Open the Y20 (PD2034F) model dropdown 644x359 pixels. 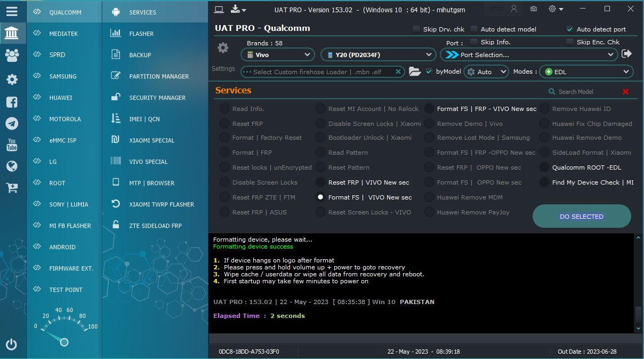[x=379, y=54]
